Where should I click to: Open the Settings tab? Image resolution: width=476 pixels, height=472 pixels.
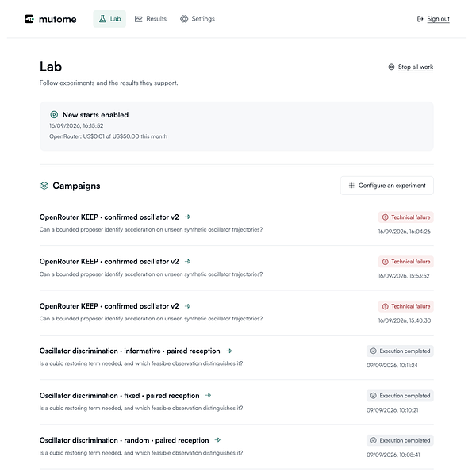tap(198, 19)
